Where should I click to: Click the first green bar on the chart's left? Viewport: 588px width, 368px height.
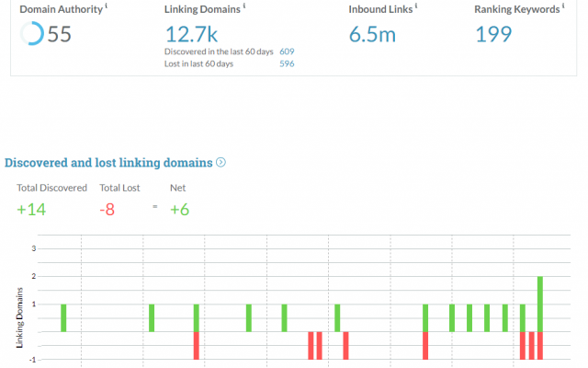pos(63,318)
